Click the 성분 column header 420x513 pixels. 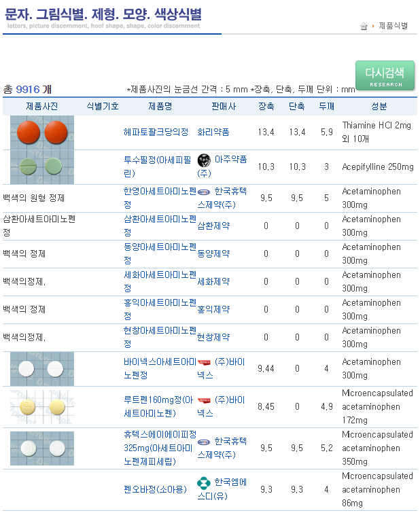tap(379, 106)
